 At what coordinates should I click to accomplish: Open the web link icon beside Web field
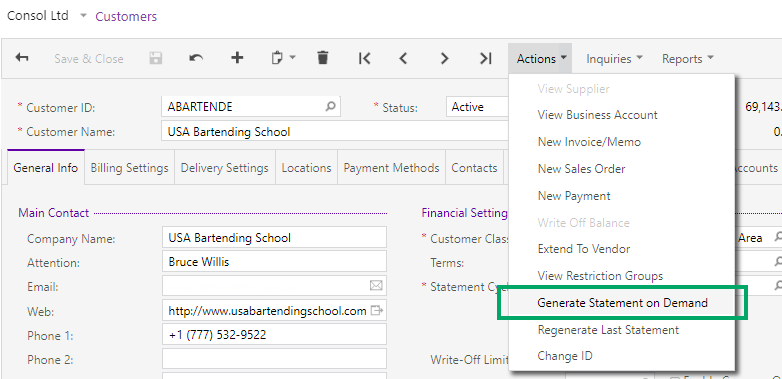tap(377, 311)
